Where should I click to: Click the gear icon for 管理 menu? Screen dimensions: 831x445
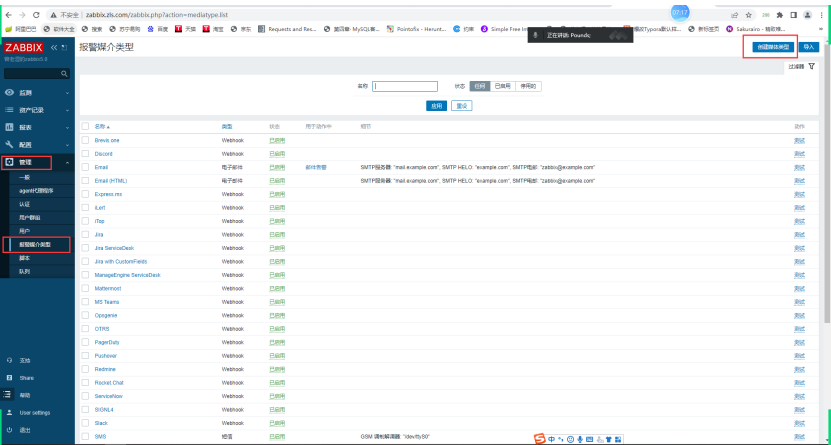click(9, 162)
